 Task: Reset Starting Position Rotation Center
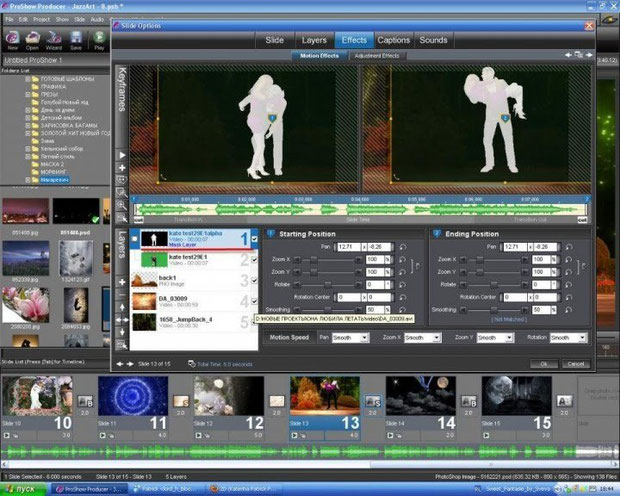pyautogui.click(x=403, y=297)
